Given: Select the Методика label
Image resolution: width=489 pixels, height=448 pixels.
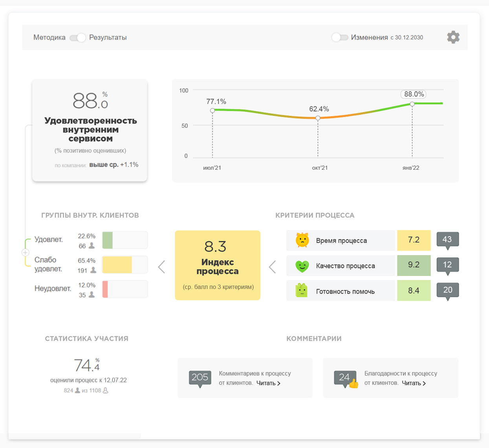Looking at the screenshot, I should 49,38.
